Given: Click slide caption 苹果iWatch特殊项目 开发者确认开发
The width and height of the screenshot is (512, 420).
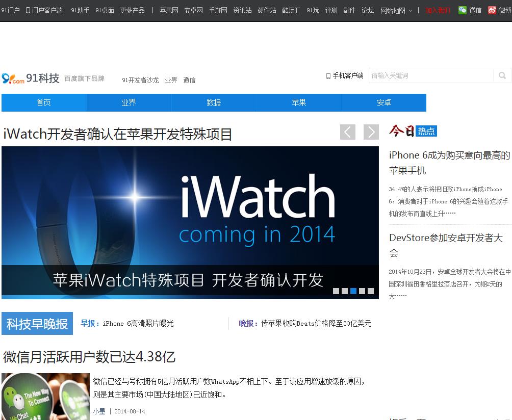Looking at the screenshot, I should 188,280.
